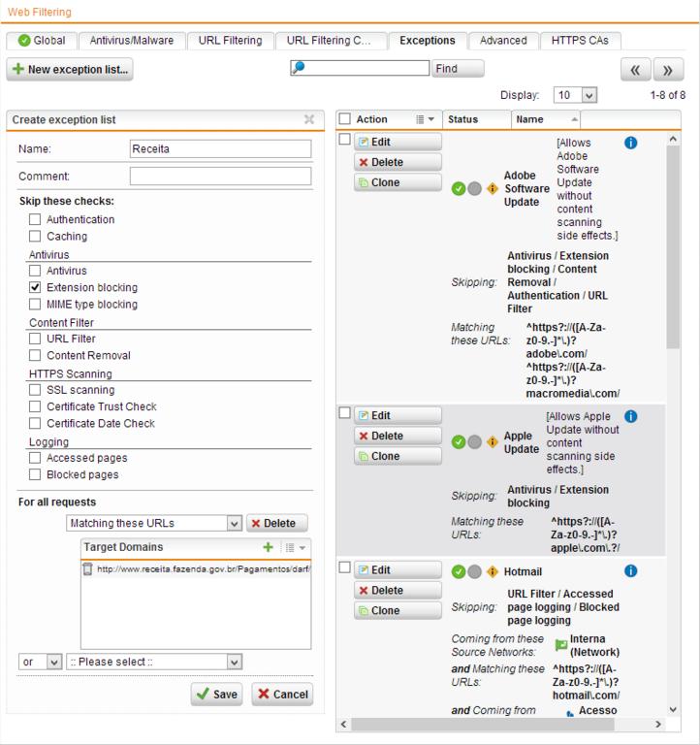Uncheck Extension blocking
Viewport: 700px width, 745px height.
pos(35,287)
